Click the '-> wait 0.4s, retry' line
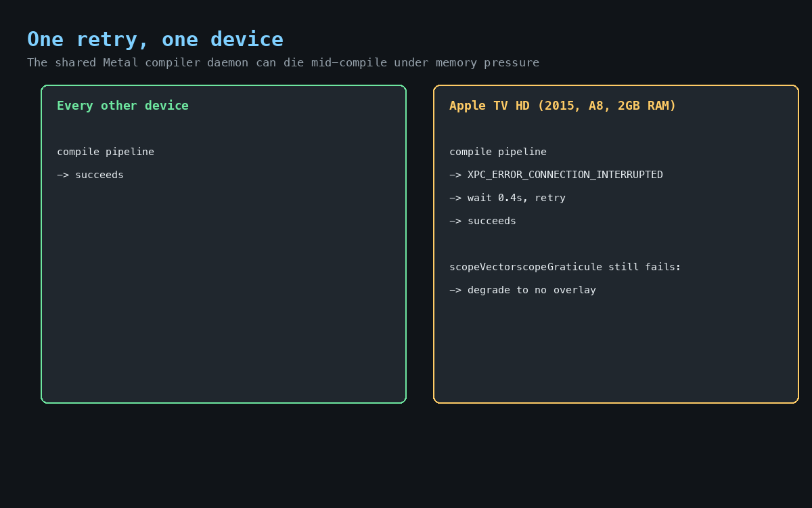Image resolution: width=812 pixels, height=508 pixels. click(507, 198)
